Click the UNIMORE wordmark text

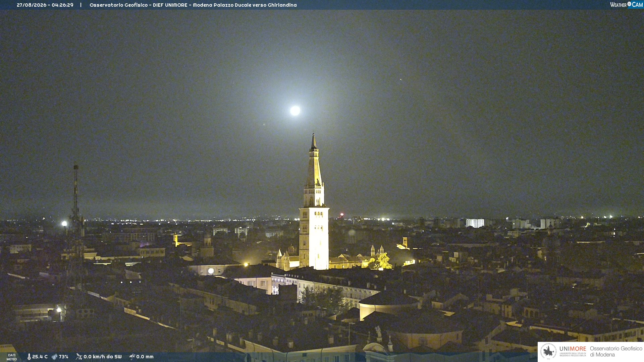coord(573,349)
